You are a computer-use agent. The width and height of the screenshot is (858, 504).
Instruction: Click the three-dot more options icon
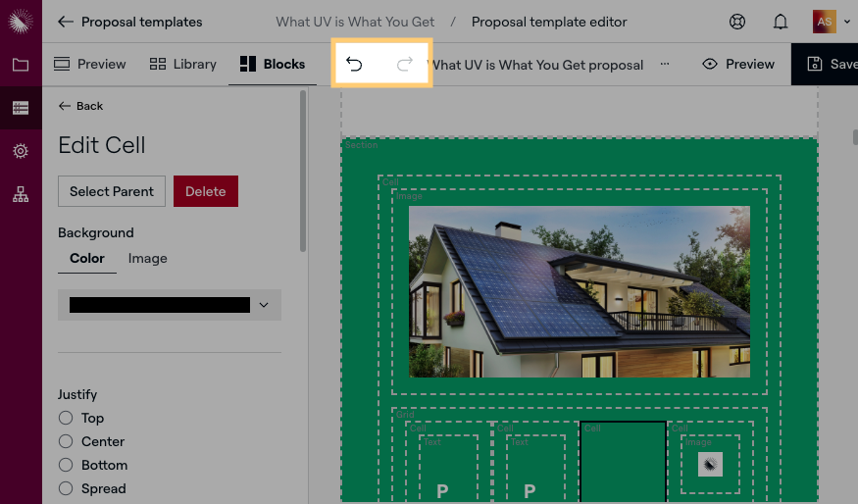pyautogui.click(x=665, y=64)
